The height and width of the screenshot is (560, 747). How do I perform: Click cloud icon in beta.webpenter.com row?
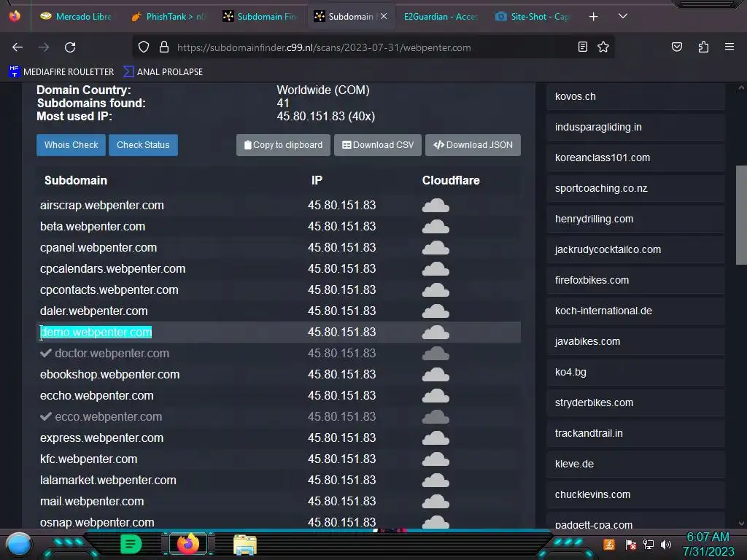436,227
